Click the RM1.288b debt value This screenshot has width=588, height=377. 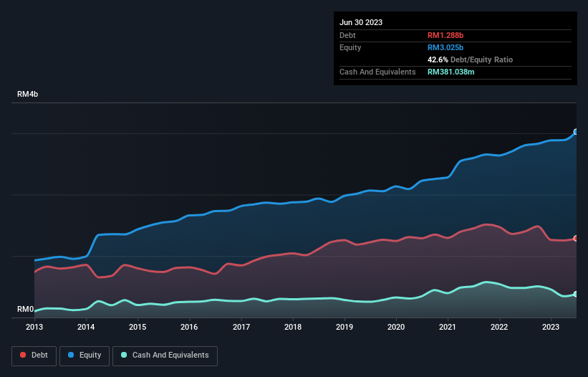(445, 35)
